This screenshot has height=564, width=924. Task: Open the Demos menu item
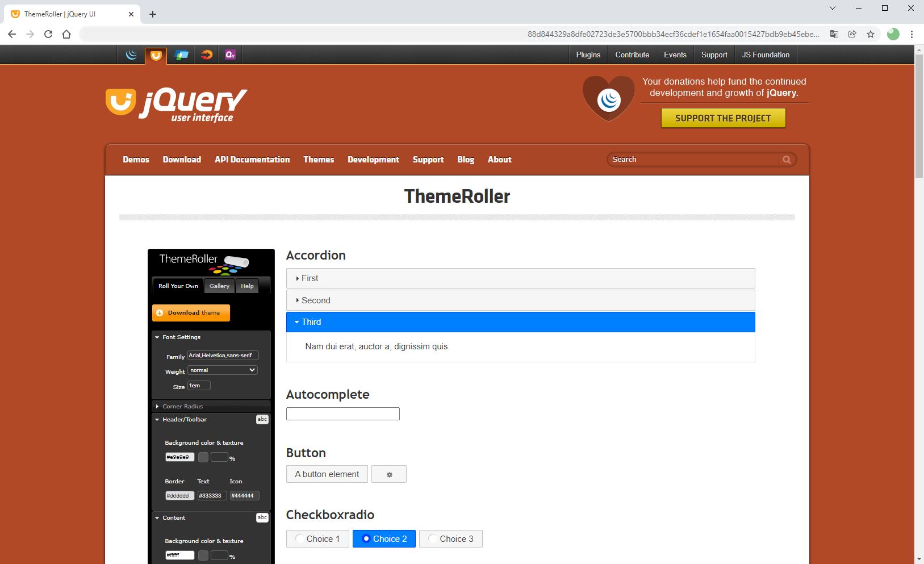point(136,160)
